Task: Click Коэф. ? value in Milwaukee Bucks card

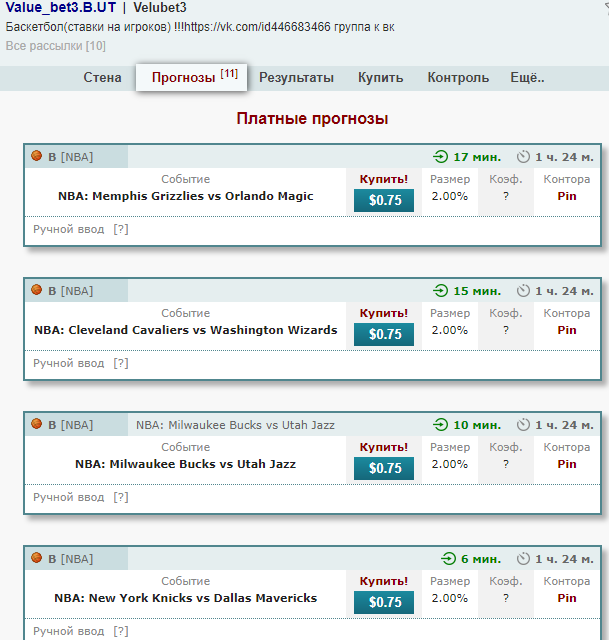Action: pyautogui.click(x=506, y=464)
